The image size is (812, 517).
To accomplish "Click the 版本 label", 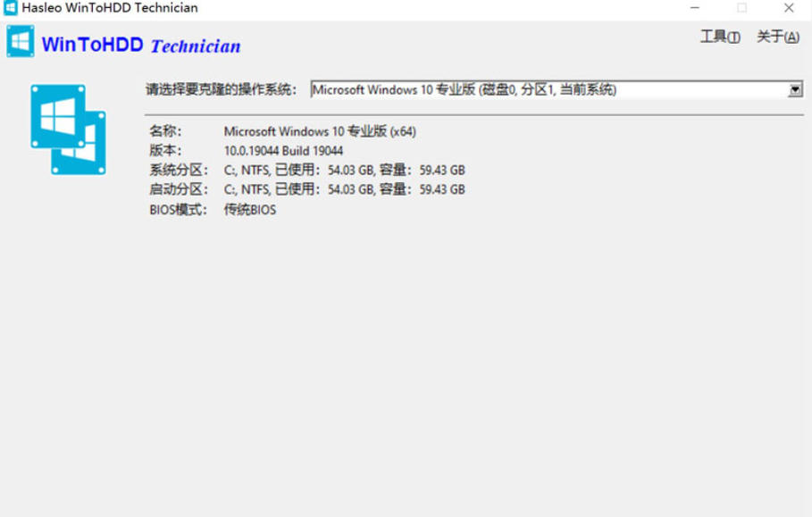I will tap(166, 151).
